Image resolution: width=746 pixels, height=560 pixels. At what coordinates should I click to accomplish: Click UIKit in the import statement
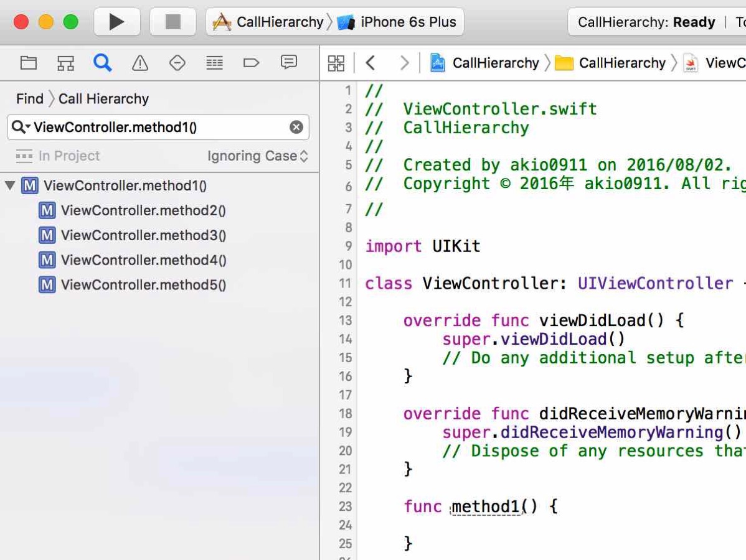pyautogui.click(x=456, y=246)
